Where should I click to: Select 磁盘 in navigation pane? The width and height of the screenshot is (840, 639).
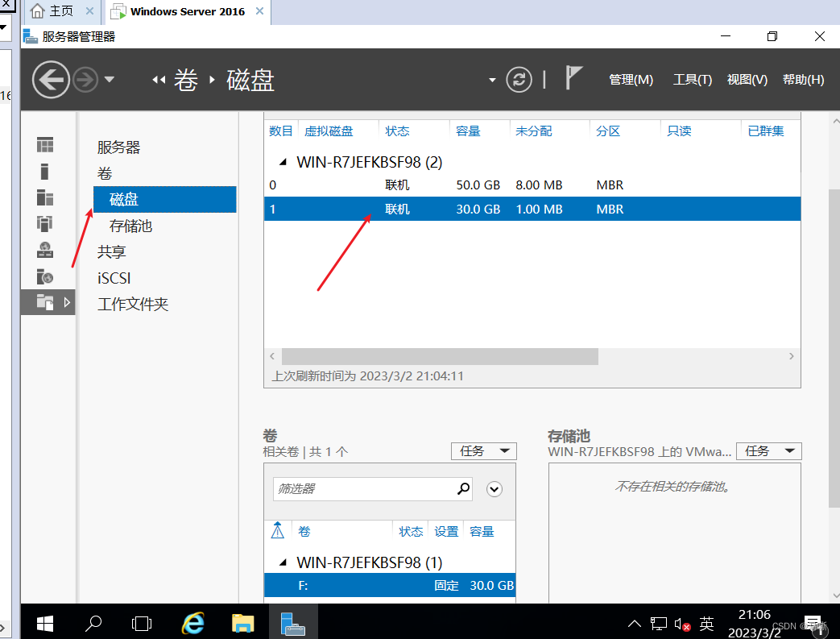point(164,199)
